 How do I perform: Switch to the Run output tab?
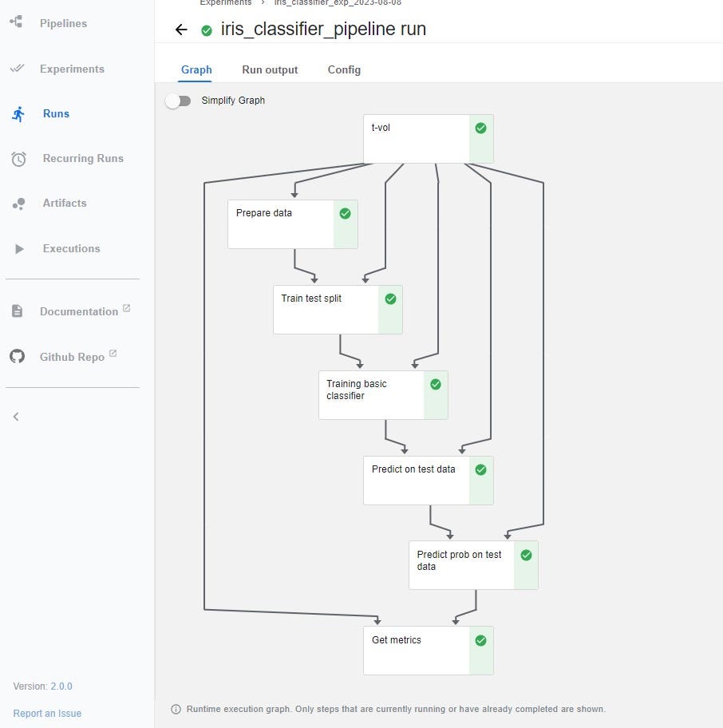point(270,69)
